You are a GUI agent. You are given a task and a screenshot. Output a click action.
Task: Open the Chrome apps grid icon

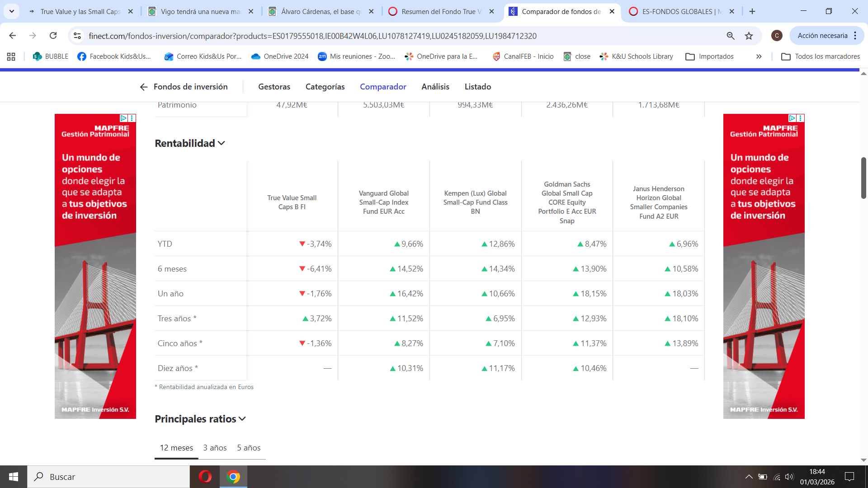tap(11, 56)
